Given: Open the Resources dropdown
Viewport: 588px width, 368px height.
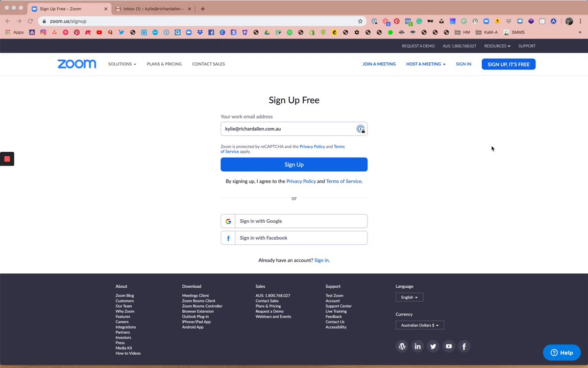Looking at the screenshot, I should 497,46.
